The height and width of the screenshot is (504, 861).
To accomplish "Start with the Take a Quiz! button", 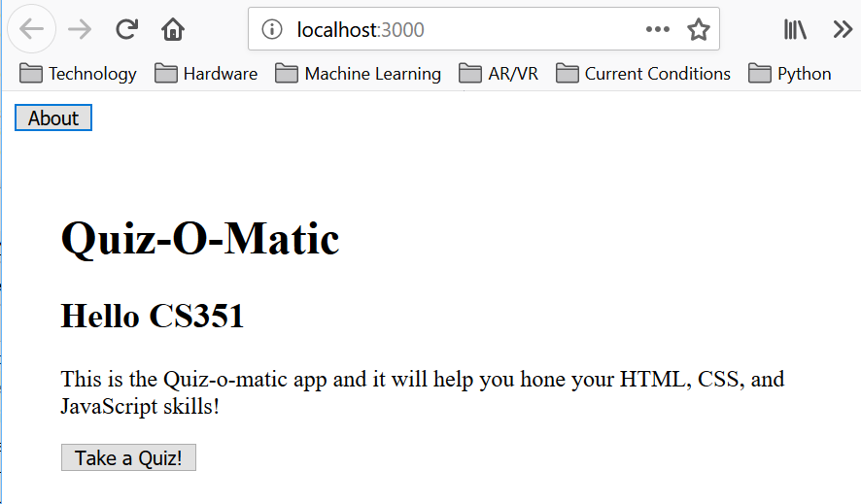I will [x=128, y=458].
